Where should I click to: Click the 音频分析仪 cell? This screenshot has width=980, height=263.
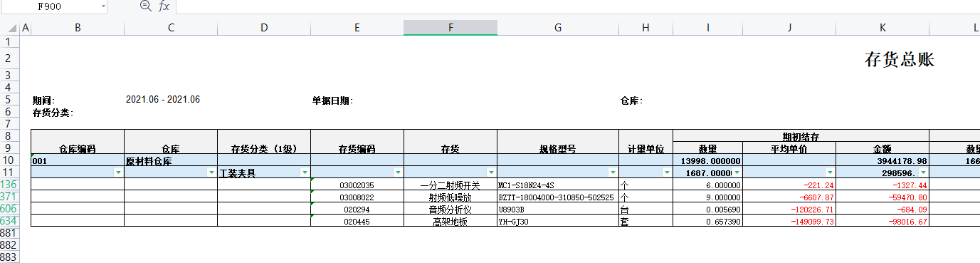click(x=451, y=210)
